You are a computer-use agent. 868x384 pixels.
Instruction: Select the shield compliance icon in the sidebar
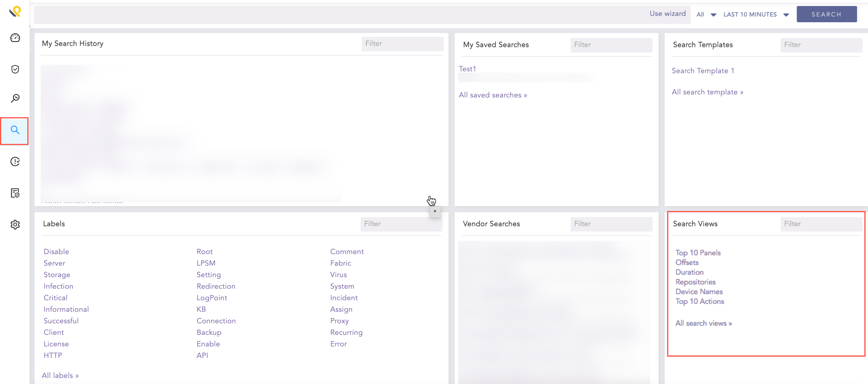(x=15, y=69)
